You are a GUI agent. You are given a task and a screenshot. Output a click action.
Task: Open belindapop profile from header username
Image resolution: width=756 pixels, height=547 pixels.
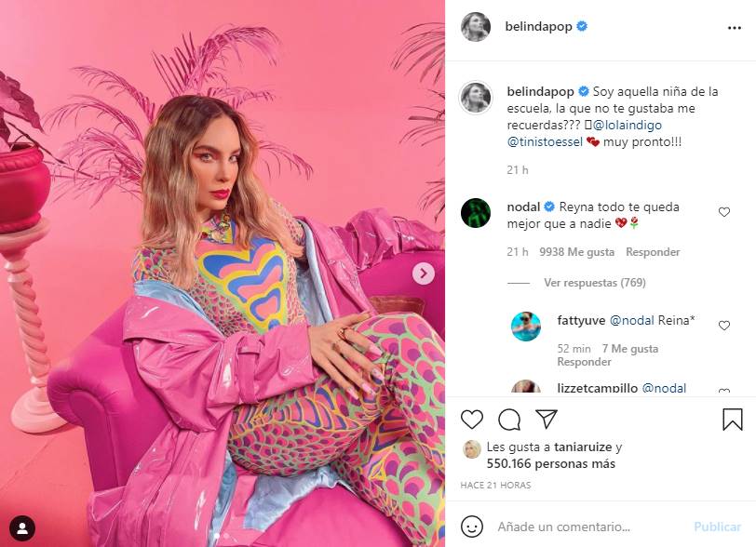click(538, 26)
